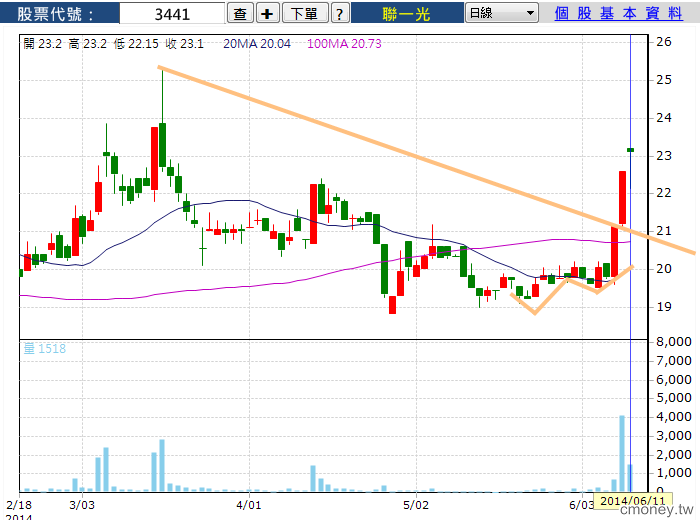700x520 pixels.
Task: Click the stock code input field 3441
Action: pyautogui.click(x=172, y=14)
